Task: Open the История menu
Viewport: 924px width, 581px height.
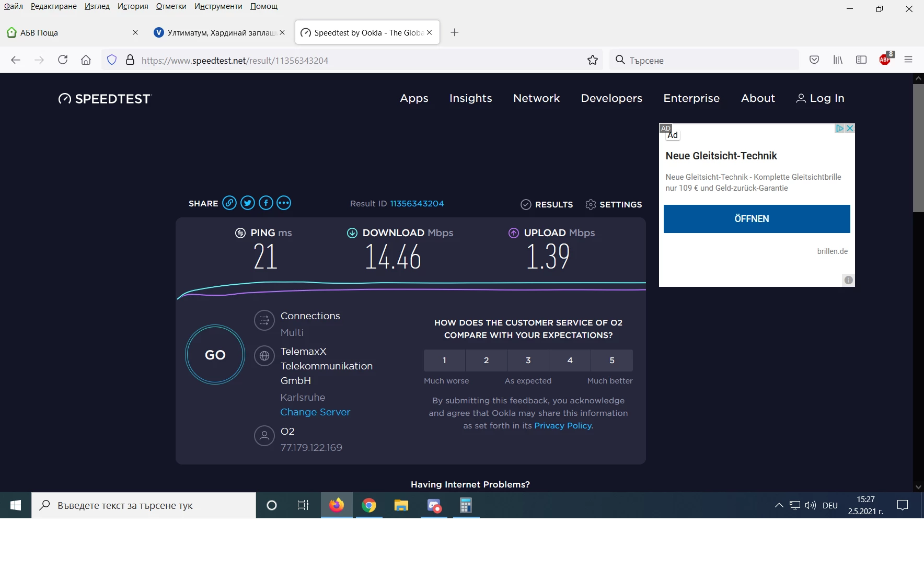Action: [x=133, y=6]
